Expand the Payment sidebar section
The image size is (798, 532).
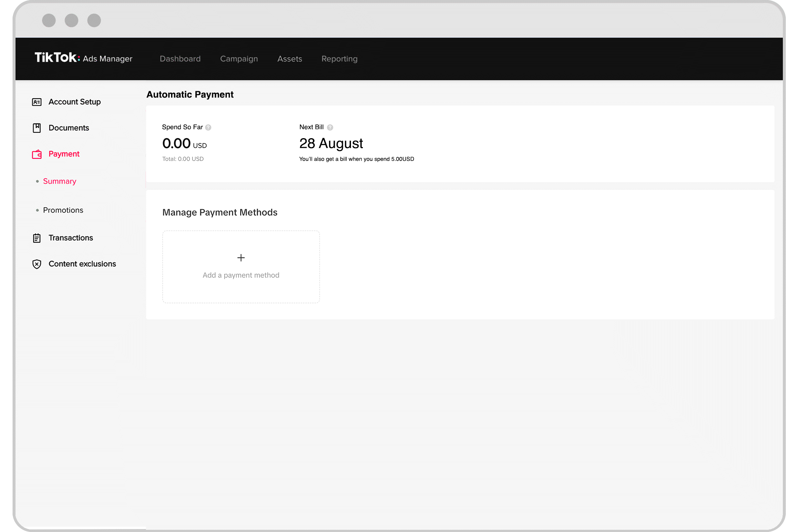64,154
